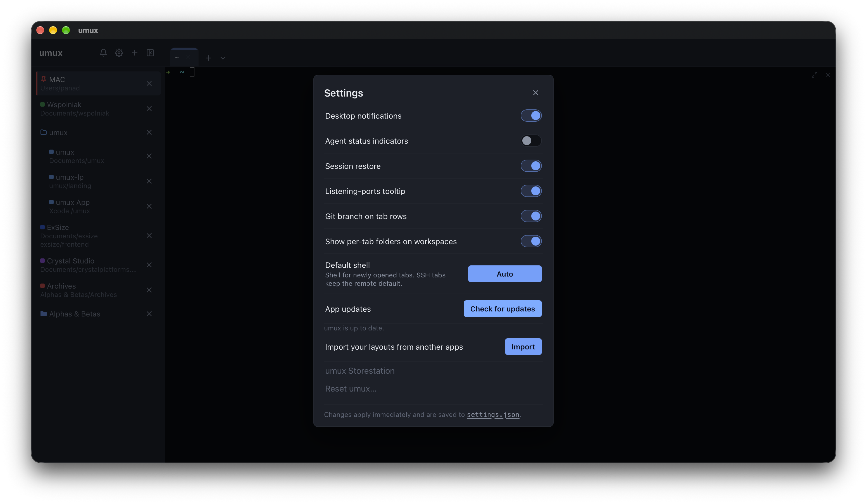Screen dimensions: 867x504
Task: Enable Agent status indicators
Action: coord(531,141)
